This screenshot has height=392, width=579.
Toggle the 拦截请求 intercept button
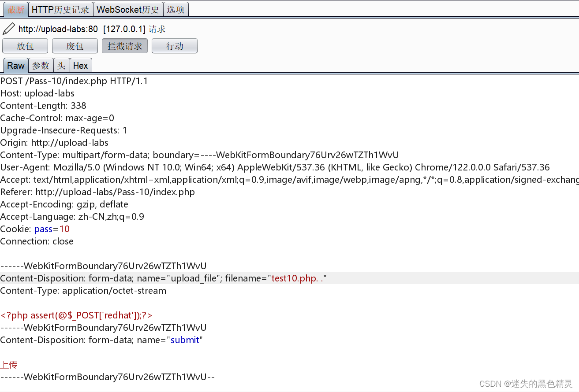coord(125,46)
